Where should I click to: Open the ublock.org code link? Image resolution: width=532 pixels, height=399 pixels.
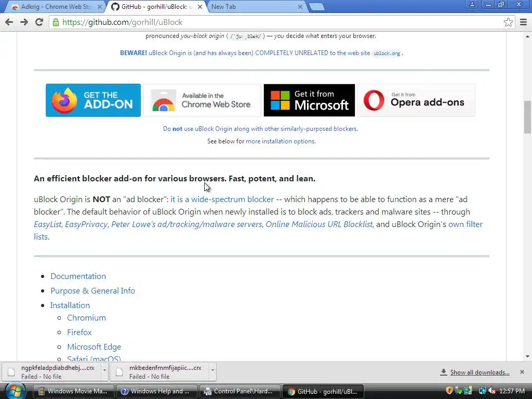(x=387, y=54)
